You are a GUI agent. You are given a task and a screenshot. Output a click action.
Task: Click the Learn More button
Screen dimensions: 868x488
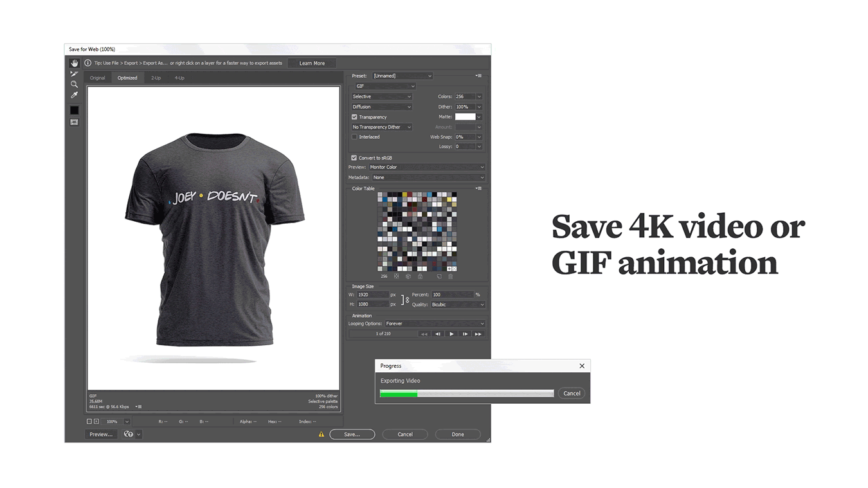(312, 63)
